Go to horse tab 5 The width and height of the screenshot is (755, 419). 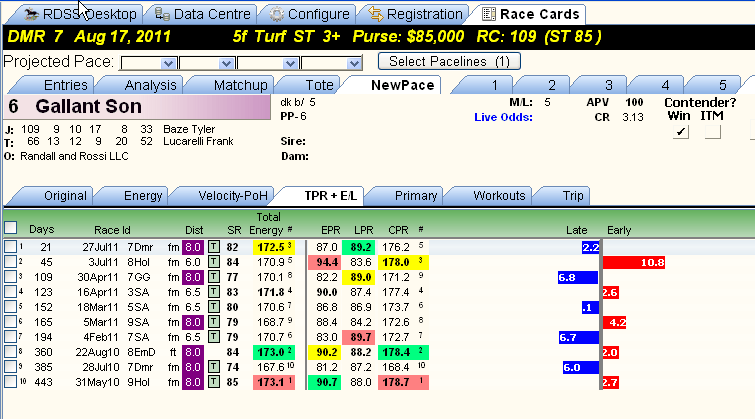(x=715, y=85)
